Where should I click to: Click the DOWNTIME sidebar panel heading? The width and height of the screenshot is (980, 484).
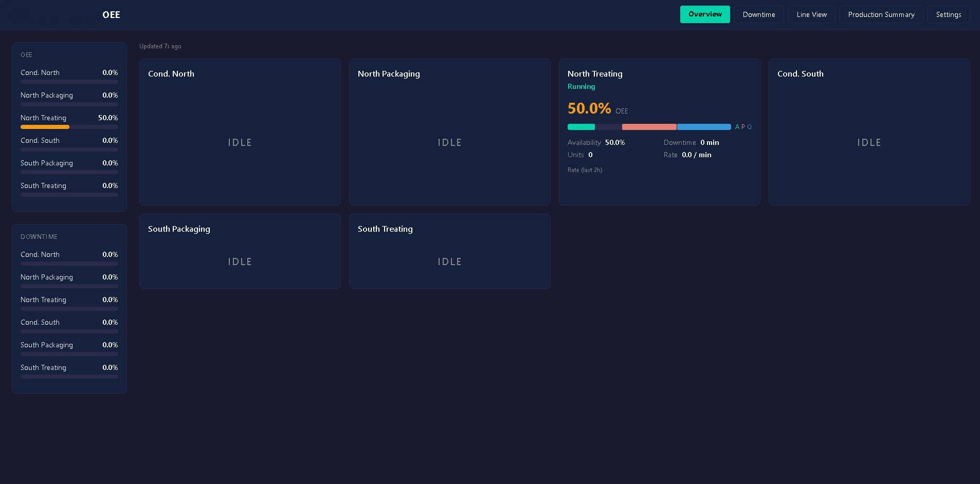point(39,237)
